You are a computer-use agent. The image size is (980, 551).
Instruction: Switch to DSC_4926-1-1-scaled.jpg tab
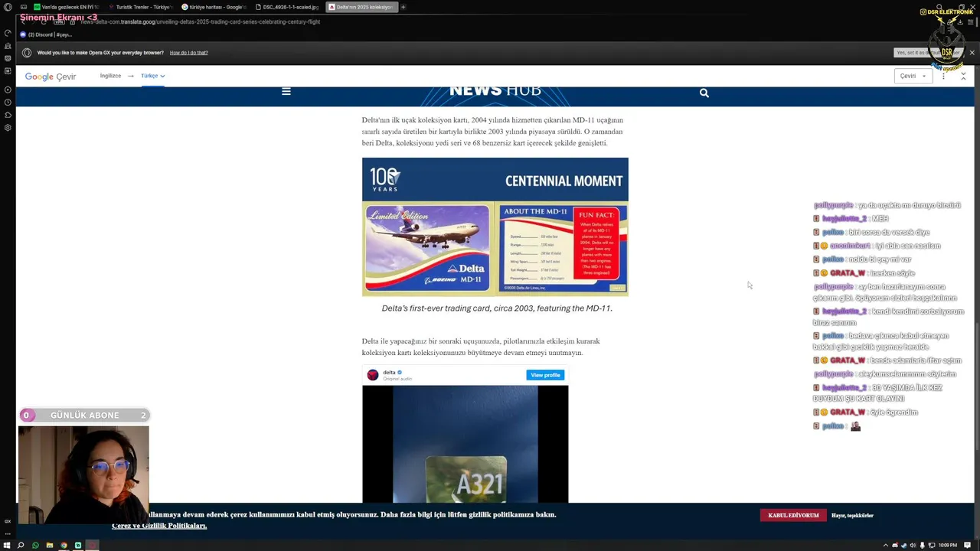point(287,7)
